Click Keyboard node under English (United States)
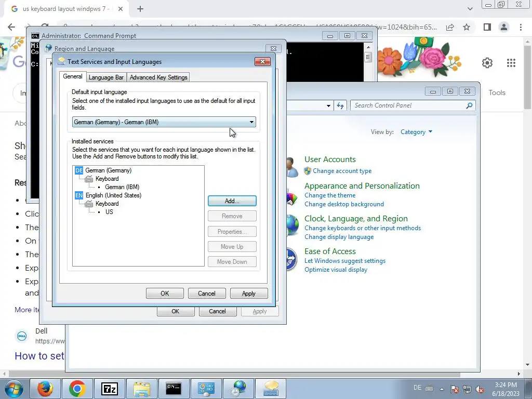The image size is (532, 399). point(107,204)
